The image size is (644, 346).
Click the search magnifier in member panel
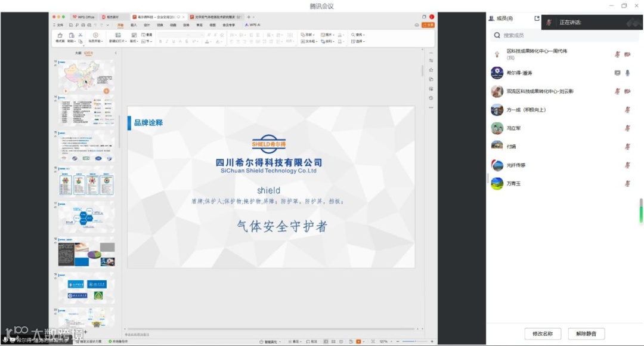pyautogui.click(x=497, y=35)
